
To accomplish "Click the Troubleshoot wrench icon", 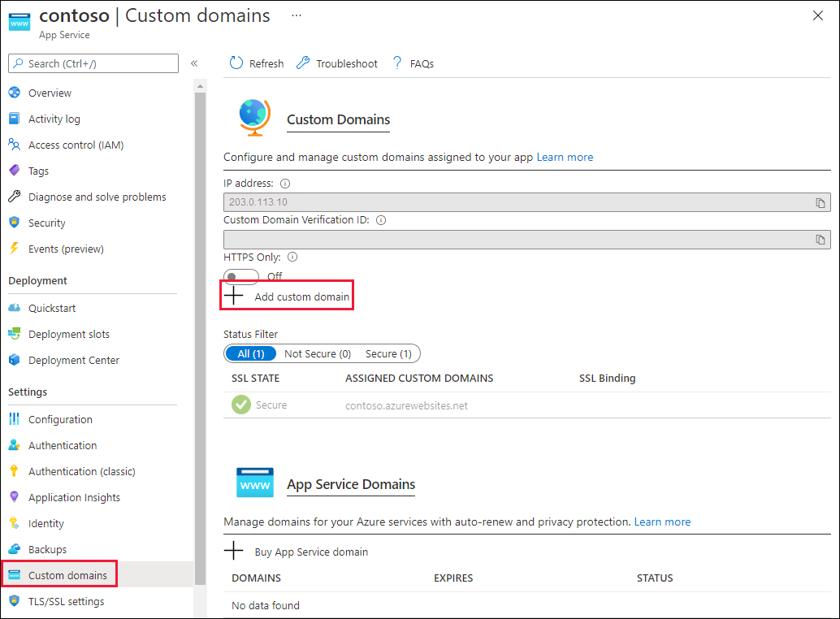I will [x=305, y=63].
